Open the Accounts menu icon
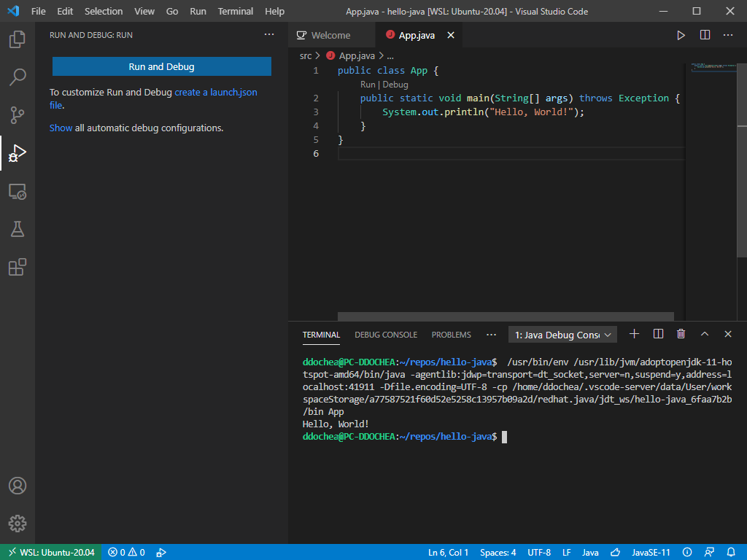747x560 pixels. [x=18, y=486]
